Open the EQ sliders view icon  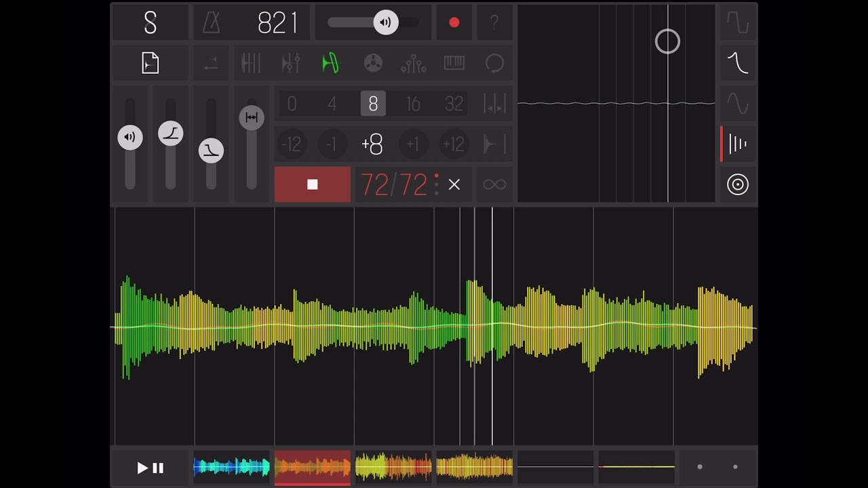point(291,64)
